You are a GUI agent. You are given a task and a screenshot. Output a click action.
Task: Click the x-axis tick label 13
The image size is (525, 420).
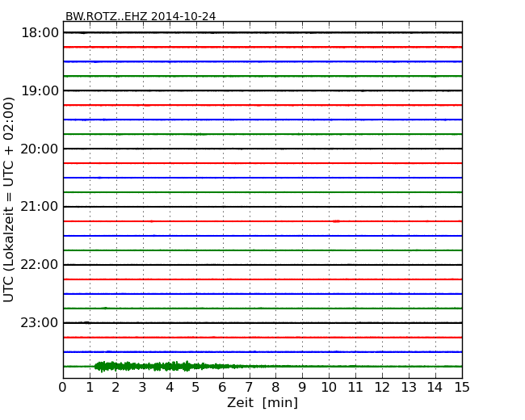point(409,388)
